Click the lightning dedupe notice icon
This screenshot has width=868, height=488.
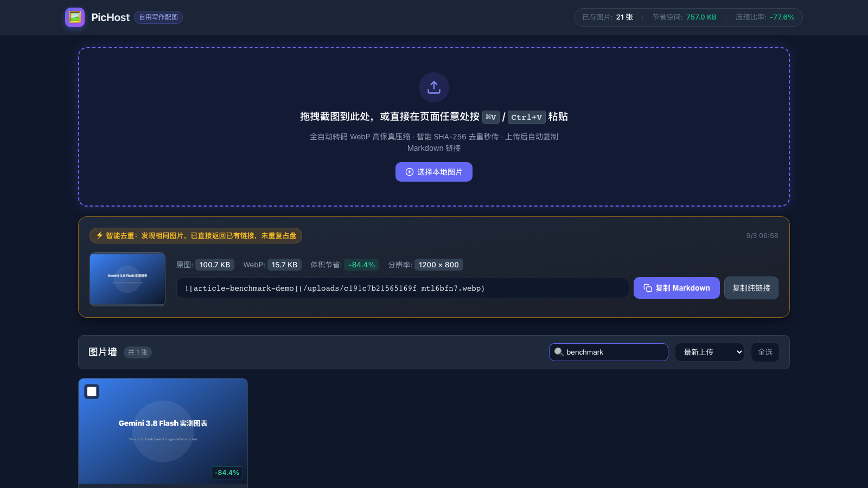tap(100, 235)
